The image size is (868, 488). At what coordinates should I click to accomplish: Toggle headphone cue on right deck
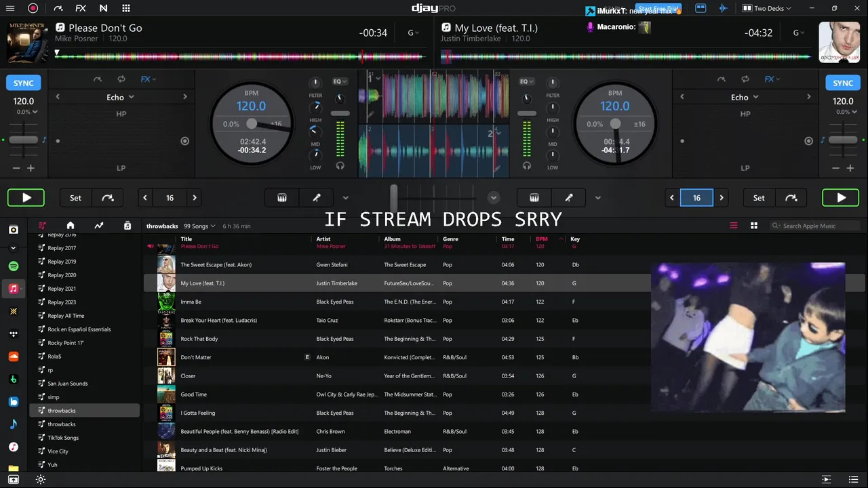coord(527,165)
